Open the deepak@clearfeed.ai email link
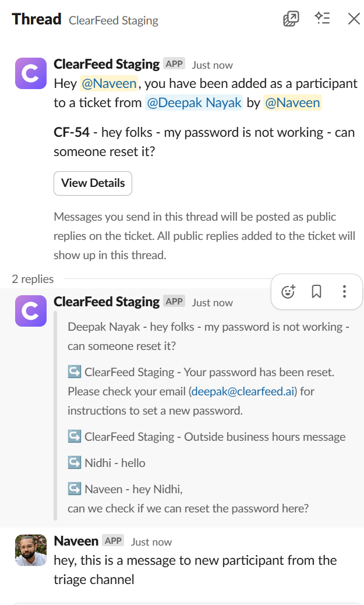This screenshot has width=364, height=605. 244,391
